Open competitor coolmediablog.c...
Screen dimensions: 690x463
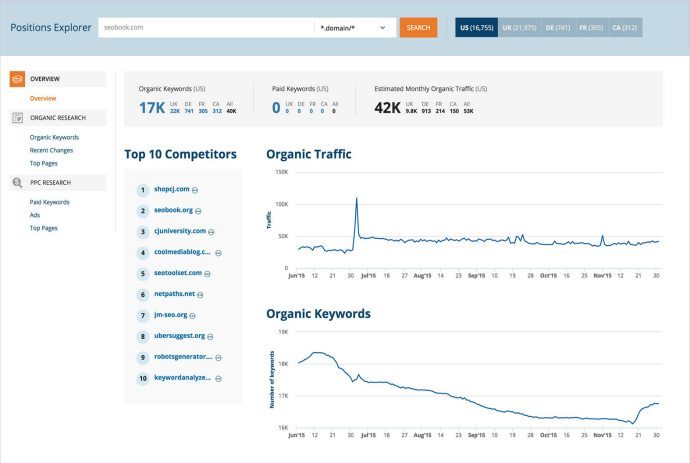182,252
